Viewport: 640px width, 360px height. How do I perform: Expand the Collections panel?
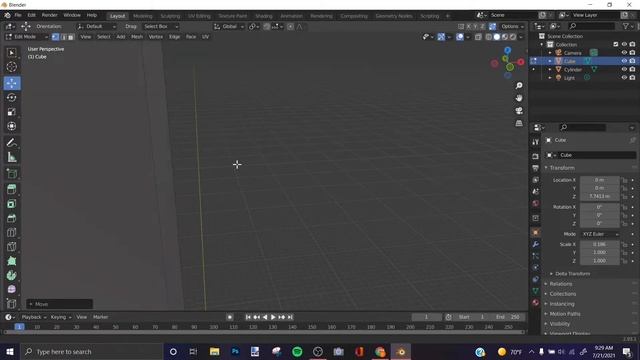pyautogui.click(x=562, y=294)
